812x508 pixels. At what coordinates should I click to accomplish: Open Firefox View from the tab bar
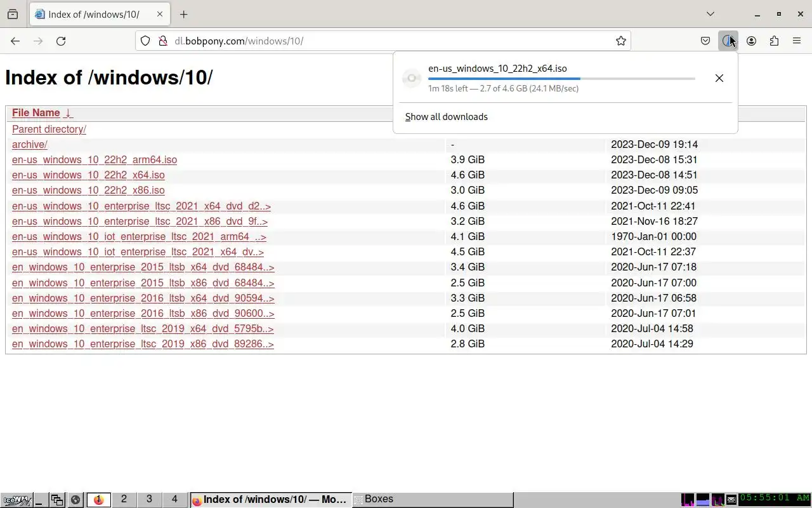(13, 14)
